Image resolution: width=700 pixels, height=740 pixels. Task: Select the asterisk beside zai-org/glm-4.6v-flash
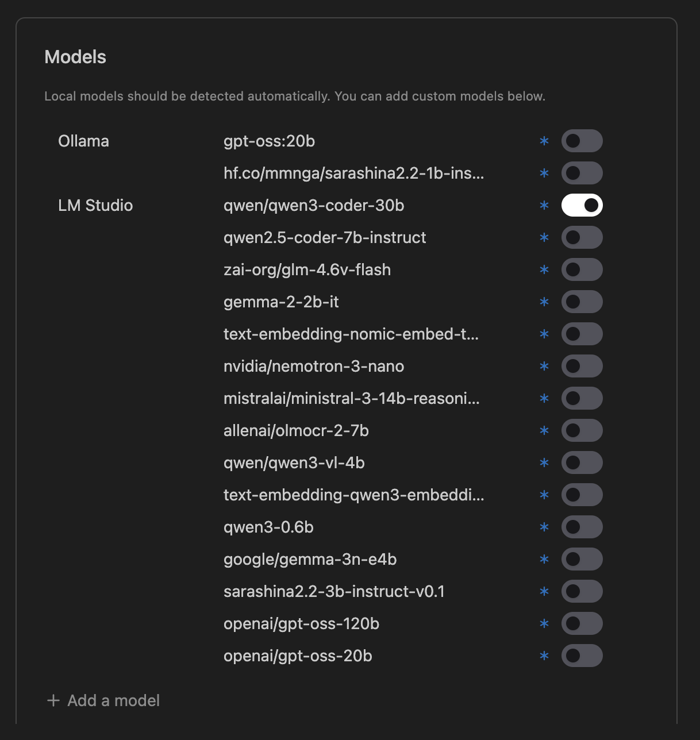click(544, 269)
